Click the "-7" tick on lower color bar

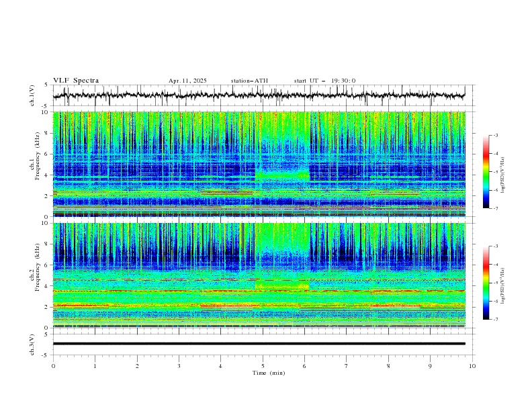point(496,319)
